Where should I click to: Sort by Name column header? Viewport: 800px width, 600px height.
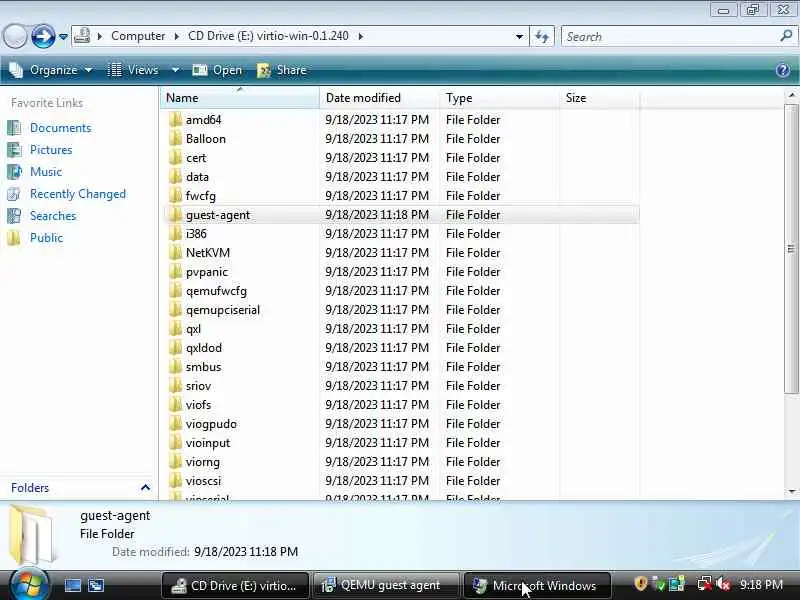coord(240,97)
